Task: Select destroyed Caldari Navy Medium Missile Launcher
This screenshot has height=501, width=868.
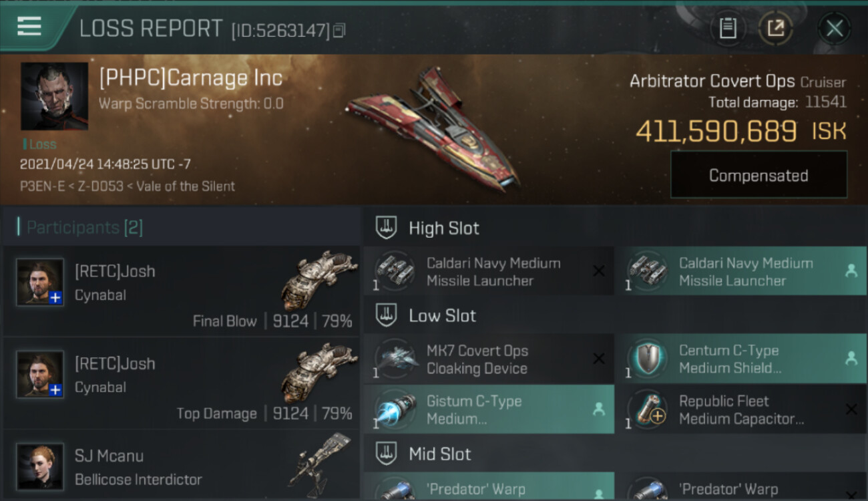Action: click(x=489, y=271)
